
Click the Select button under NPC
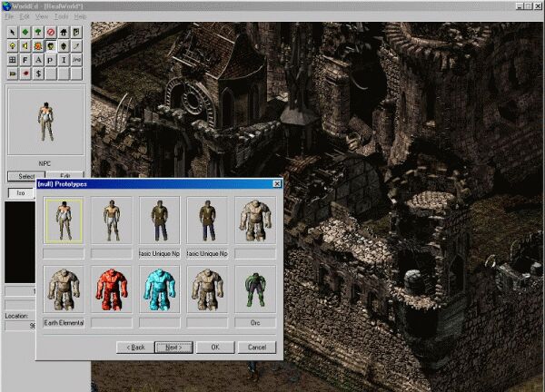coord(26,176)
